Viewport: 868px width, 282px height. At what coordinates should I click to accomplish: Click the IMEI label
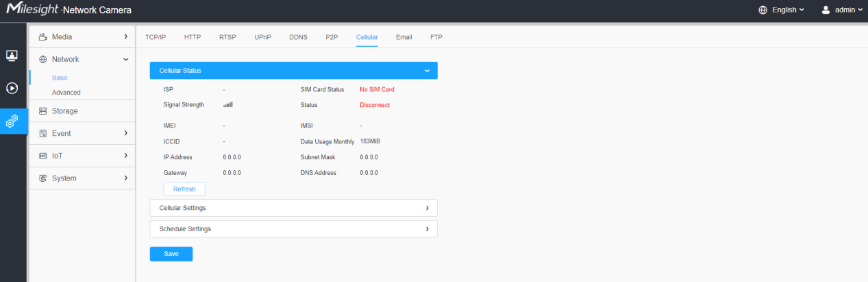pos(170,126)
